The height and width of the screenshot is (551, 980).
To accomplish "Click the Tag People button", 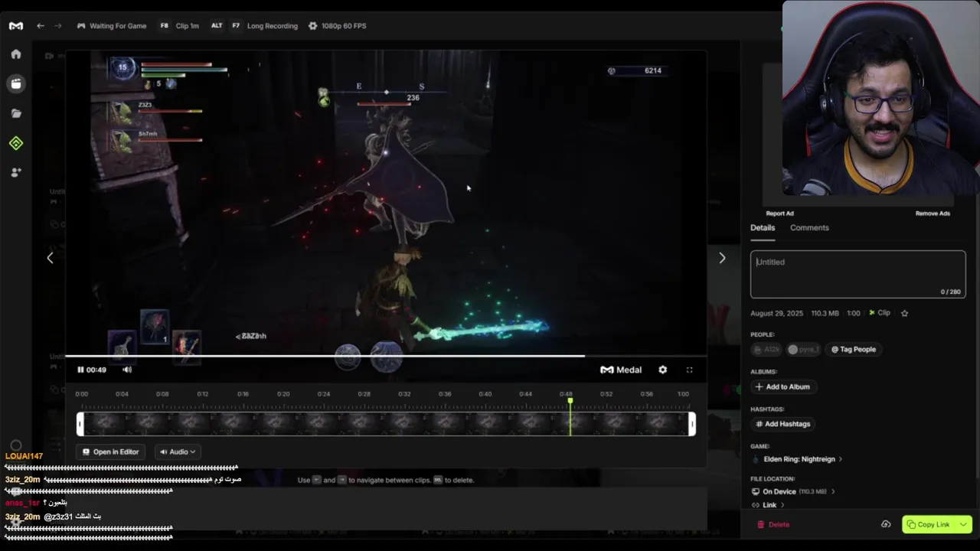I will (854, 349).
